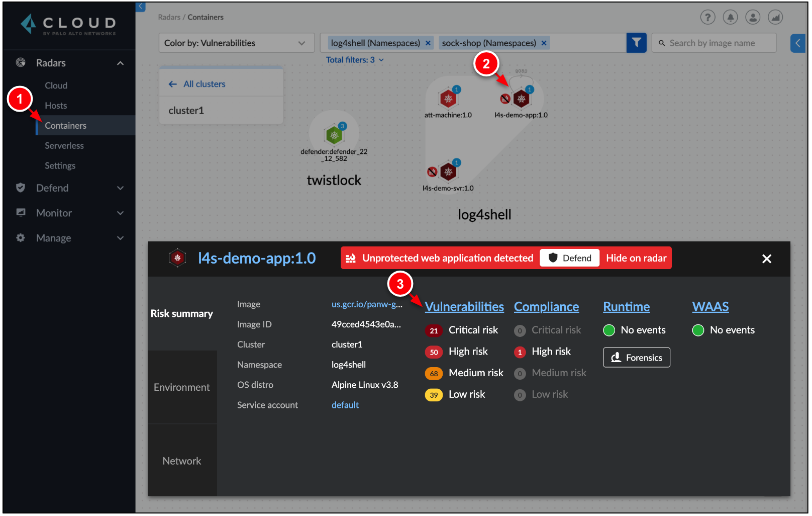Open the Runtime link
The image size is (812, 516).
[x=626, y=307]
